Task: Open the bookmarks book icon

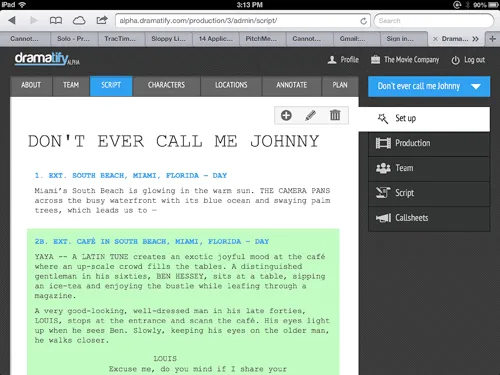Action: (56, 21)
